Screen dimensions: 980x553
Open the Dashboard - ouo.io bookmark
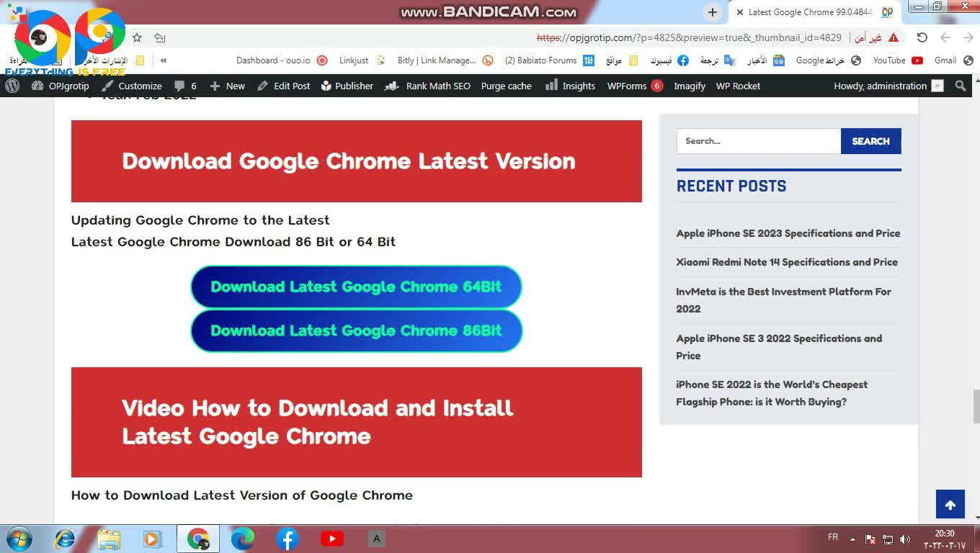coord(282,60)
